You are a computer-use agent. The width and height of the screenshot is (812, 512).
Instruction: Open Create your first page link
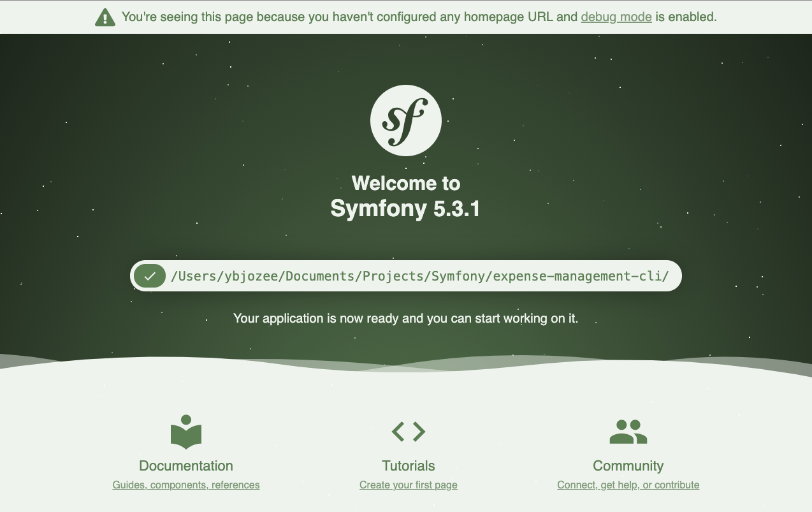point(409,485)
